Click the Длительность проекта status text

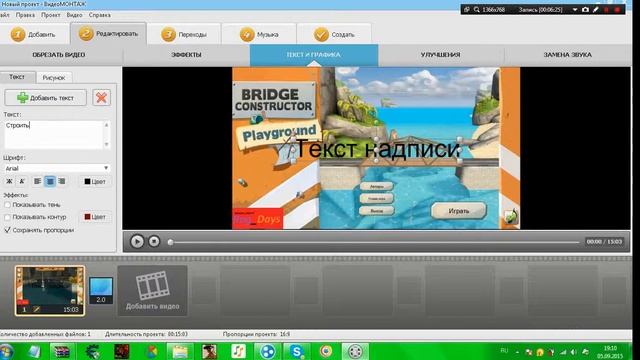click(146, 334)
